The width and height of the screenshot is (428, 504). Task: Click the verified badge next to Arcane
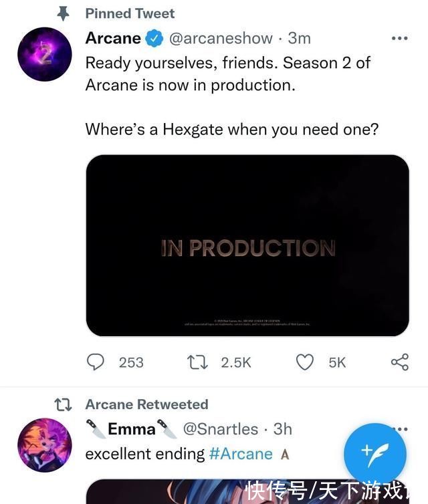[x=154, y=39]
